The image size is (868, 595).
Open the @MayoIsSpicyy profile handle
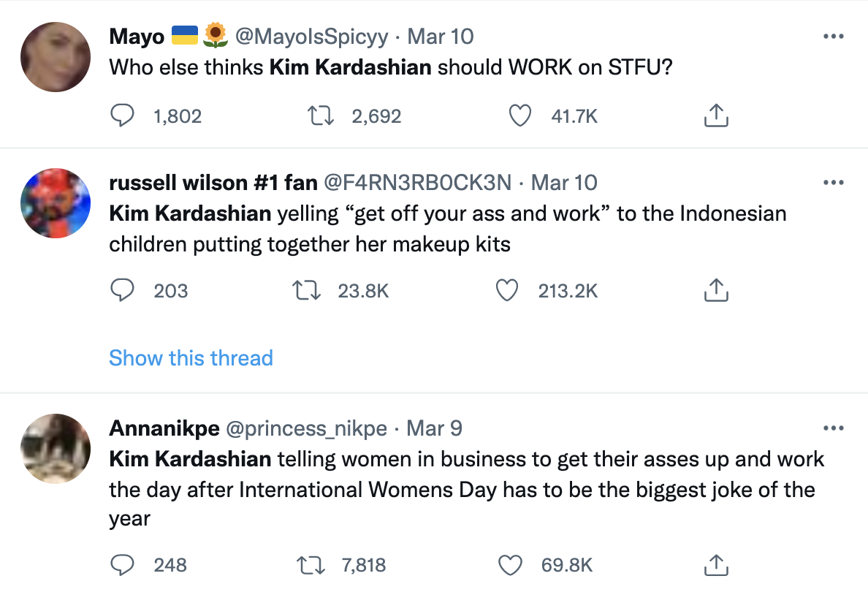[311, 36]
